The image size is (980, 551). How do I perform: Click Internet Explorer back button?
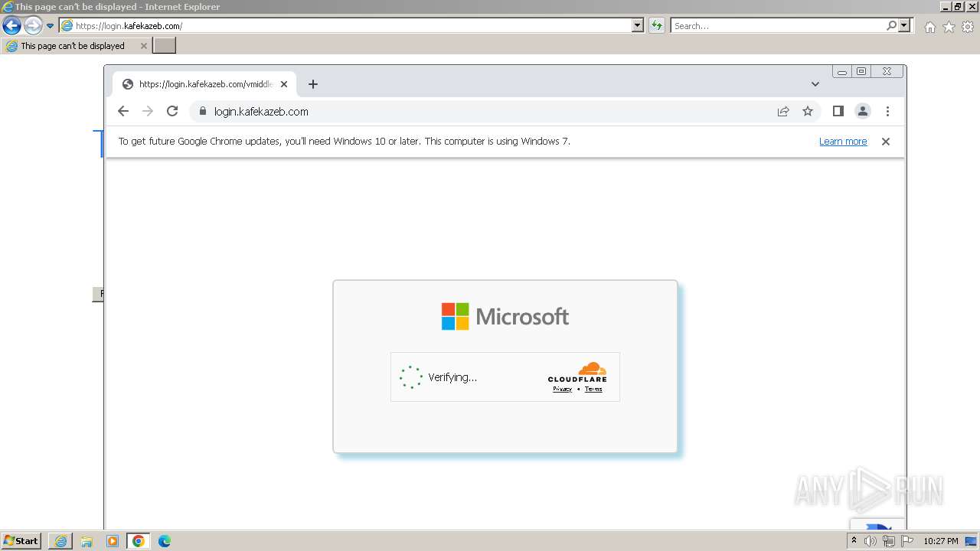(x=11, y=26)
